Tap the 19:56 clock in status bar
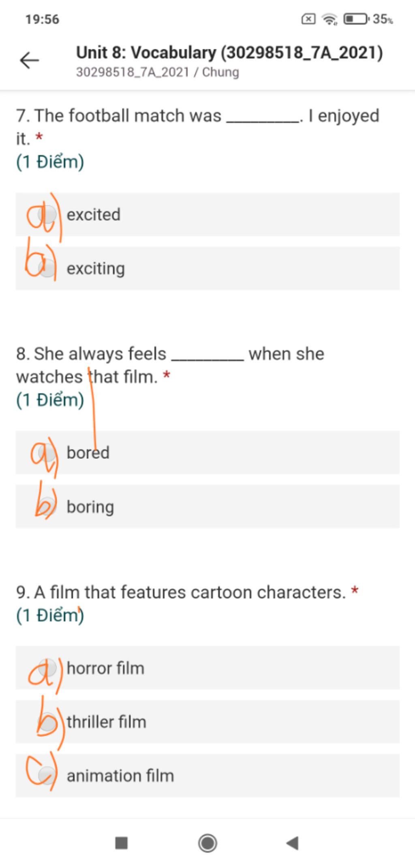Screen dimensions: 415x868 42,19
